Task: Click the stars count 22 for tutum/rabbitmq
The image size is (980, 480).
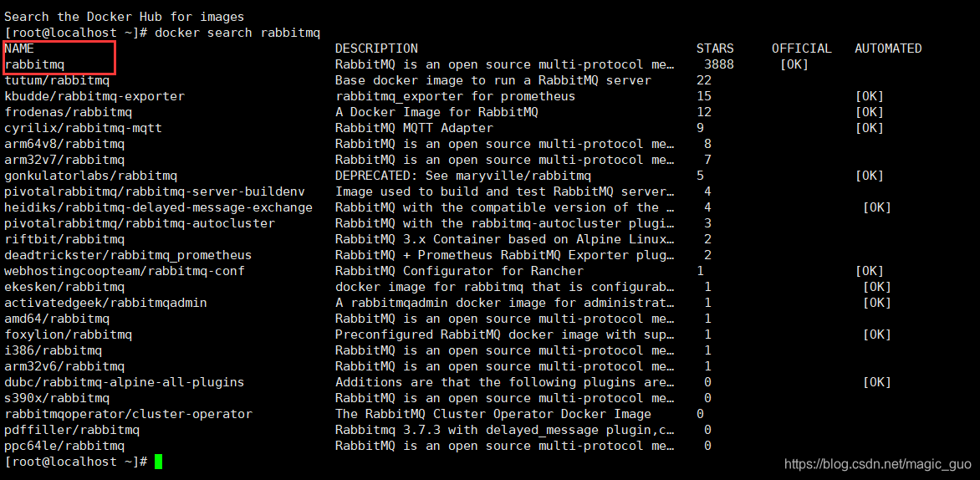Action: (x=704, y=80)
